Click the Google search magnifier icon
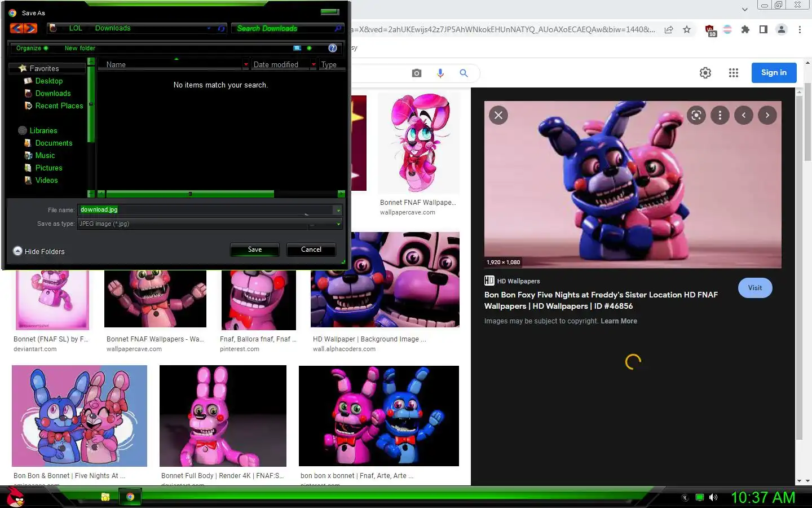Viewport: 812px width, 508px height. point(464,73)
